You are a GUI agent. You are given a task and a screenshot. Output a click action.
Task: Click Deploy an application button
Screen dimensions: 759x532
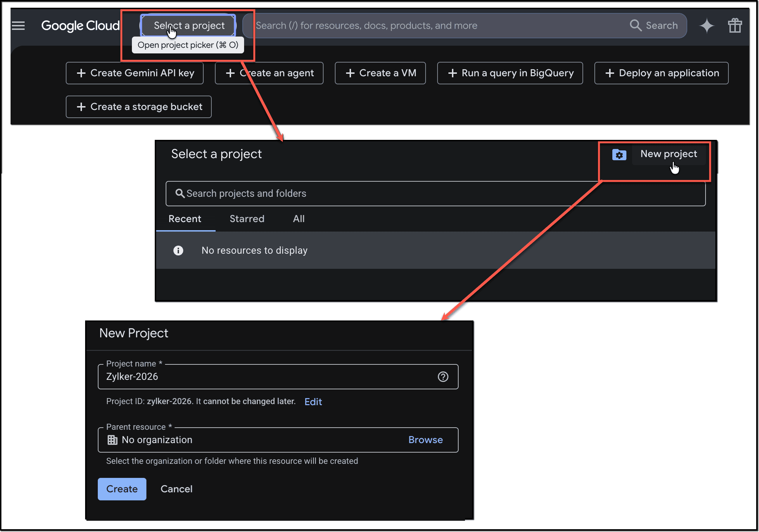[x=661, y=73]
